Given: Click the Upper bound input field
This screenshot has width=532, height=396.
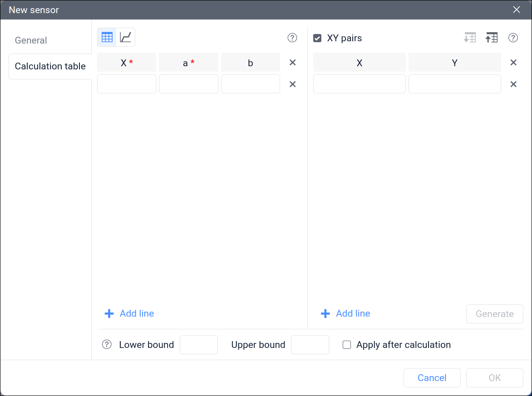Looking at the screenshot, I should [310, 345].
